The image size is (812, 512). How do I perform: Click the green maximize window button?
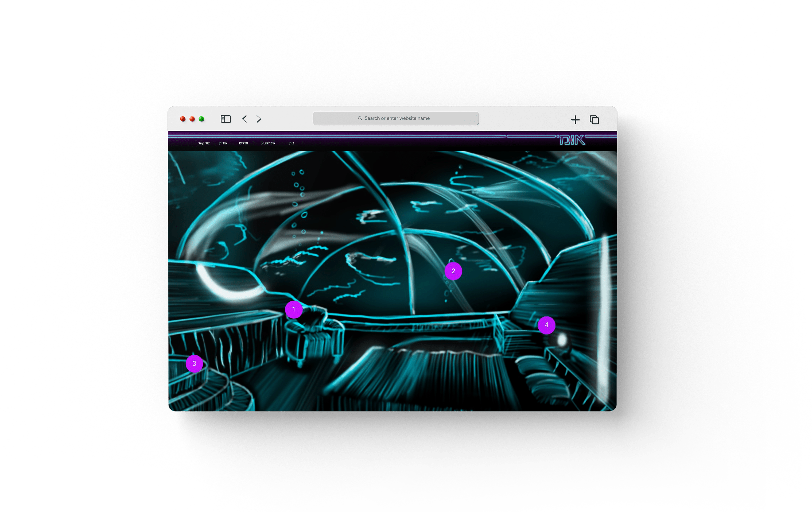[202, 119]
